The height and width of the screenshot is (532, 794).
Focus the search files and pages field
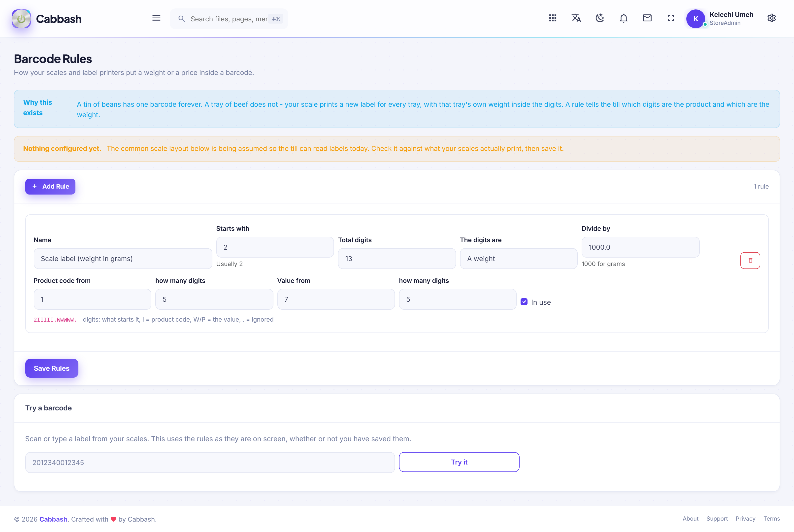point(229,19)
